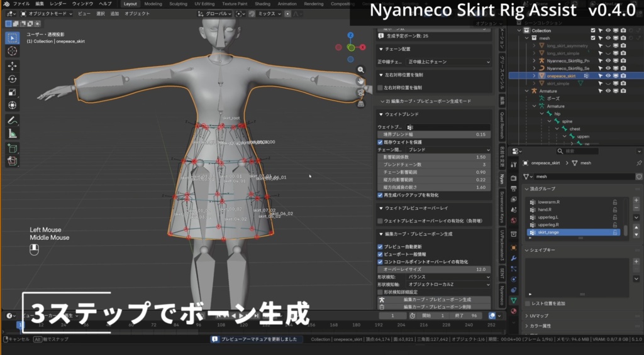Click 編集カーブ・プレビューボーン削除 button
Image resolution: width=644 pixels, height=355 pixels.
tap(434, 307)
